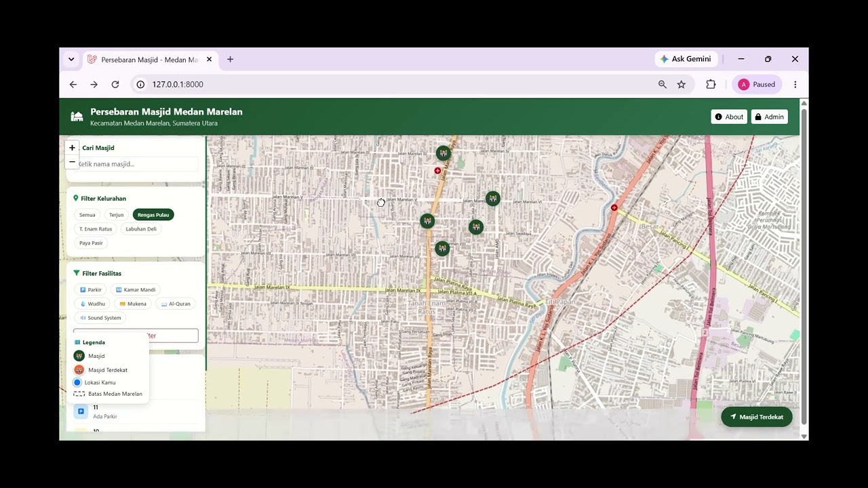Toggle the Parkir facility filter
Screen dimensions: 868x488
(91, 290)
